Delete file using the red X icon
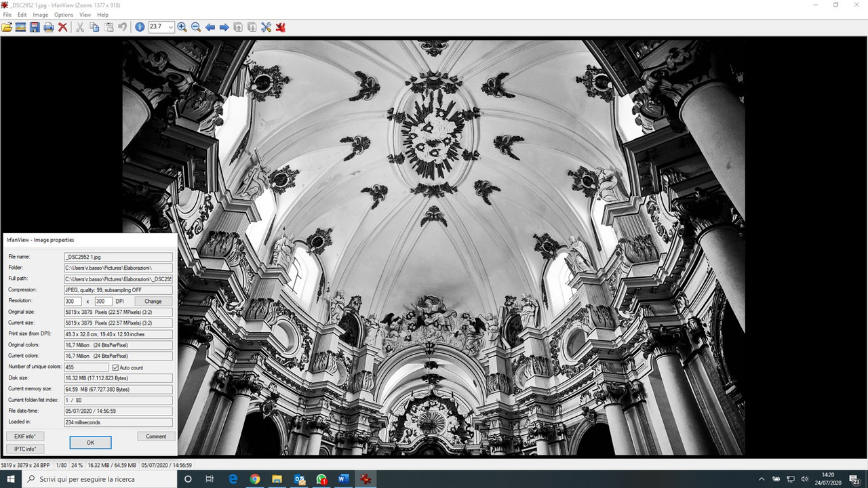The height and width of the screenshot is (488, 868). point(62,27)
